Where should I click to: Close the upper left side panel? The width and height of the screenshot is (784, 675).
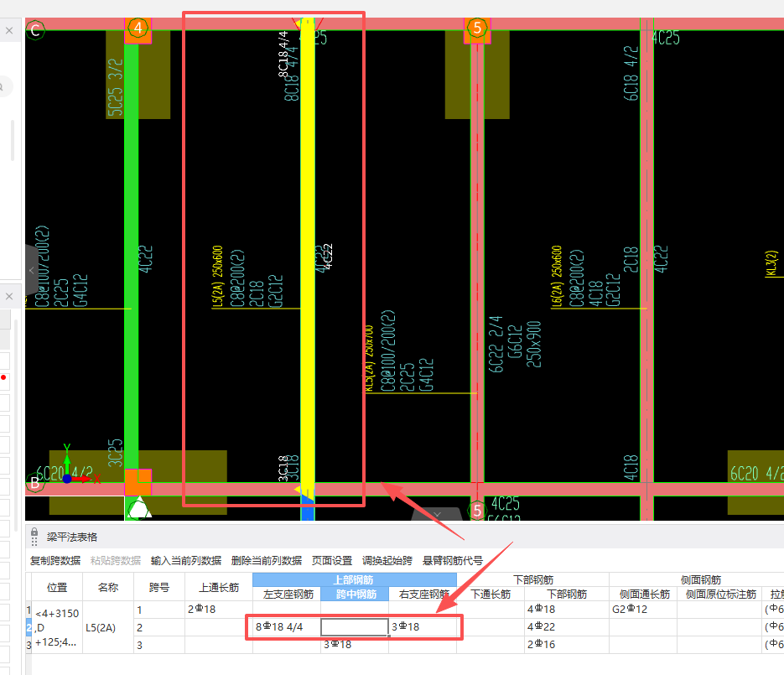click(9, 30)
